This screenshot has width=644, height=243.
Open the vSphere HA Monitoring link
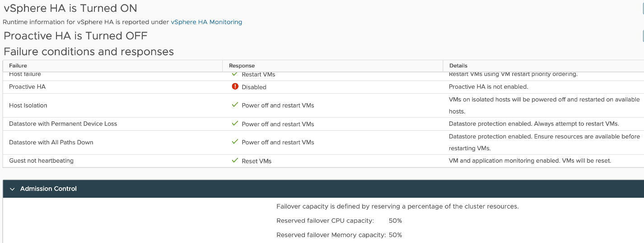click(x=206, y=22)
